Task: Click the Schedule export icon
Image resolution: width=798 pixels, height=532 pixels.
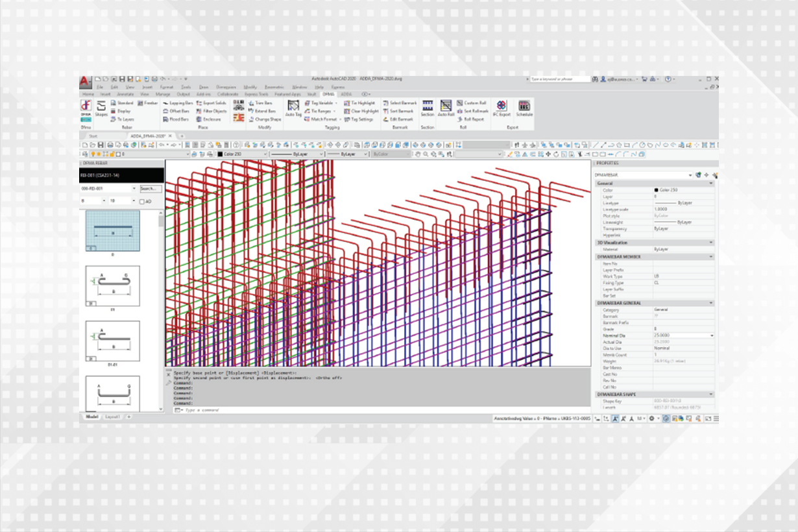Action: (524, 108)
